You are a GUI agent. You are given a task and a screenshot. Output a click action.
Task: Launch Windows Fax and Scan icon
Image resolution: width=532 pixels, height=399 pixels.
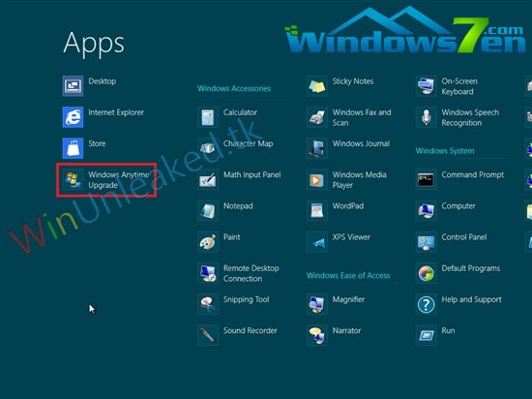coord(317,117)
